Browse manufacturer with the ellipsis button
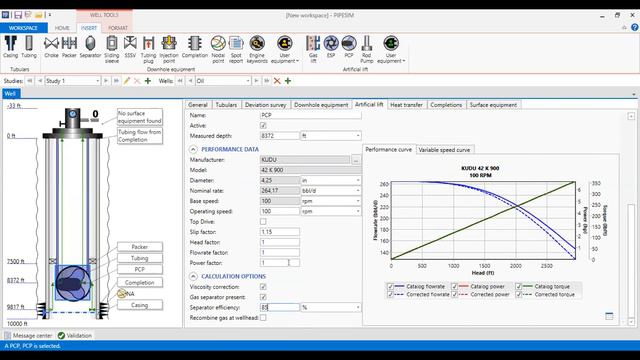The image size is (640, 360). coord(356,160)
